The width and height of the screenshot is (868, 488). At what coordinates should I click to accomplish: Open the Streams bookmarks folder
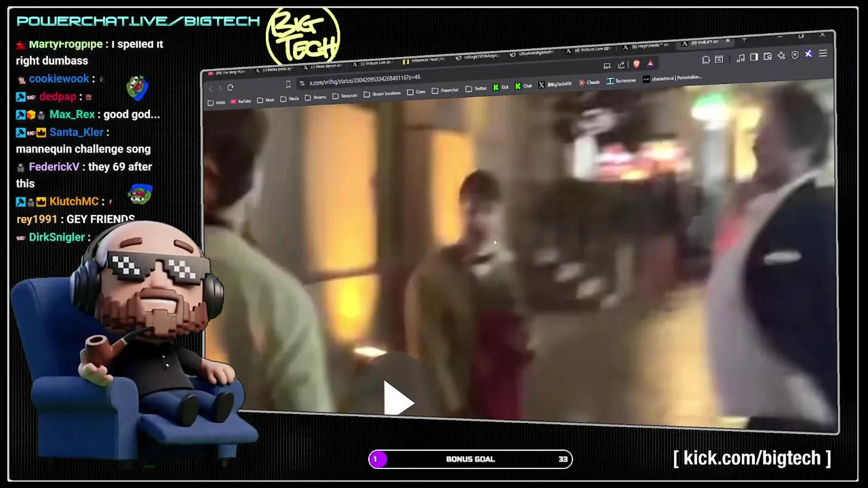(x=315, y=98)
